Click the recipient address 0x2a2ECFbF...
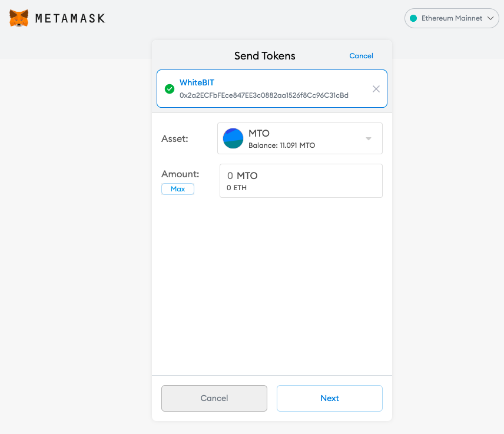This screenshot has width=504, height=434. coord(264,95)
